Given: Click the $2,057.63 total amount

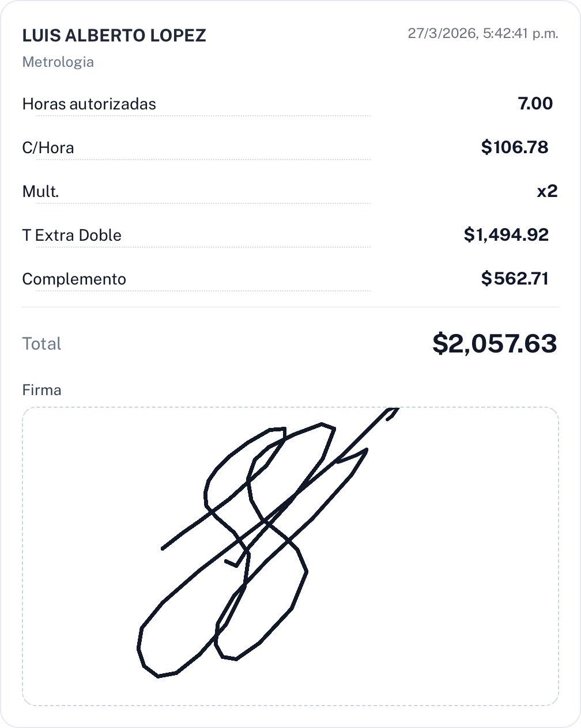Looking at the screenshot, I should 495,344.
